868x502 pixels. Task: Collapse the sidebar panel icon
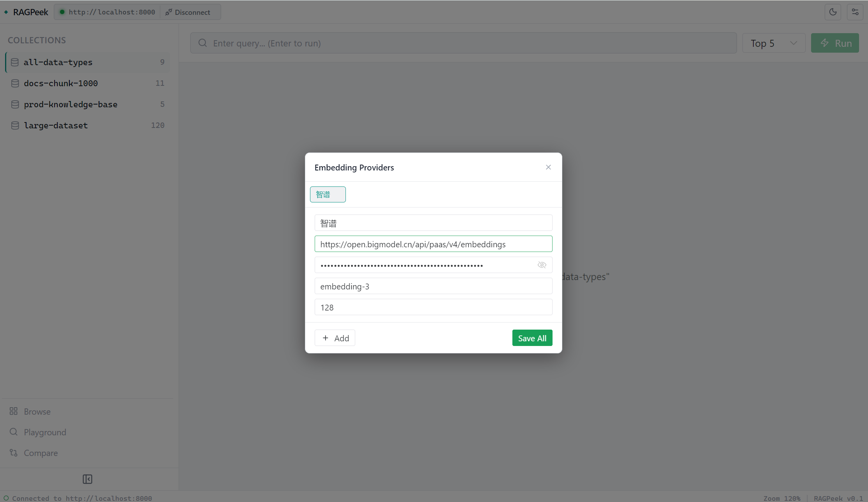click(x=87, y=479)
